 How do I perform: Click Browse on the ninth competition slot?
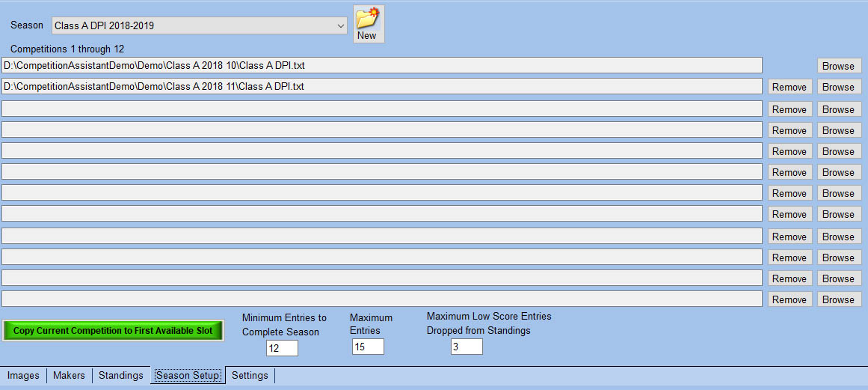click(839, 237)
